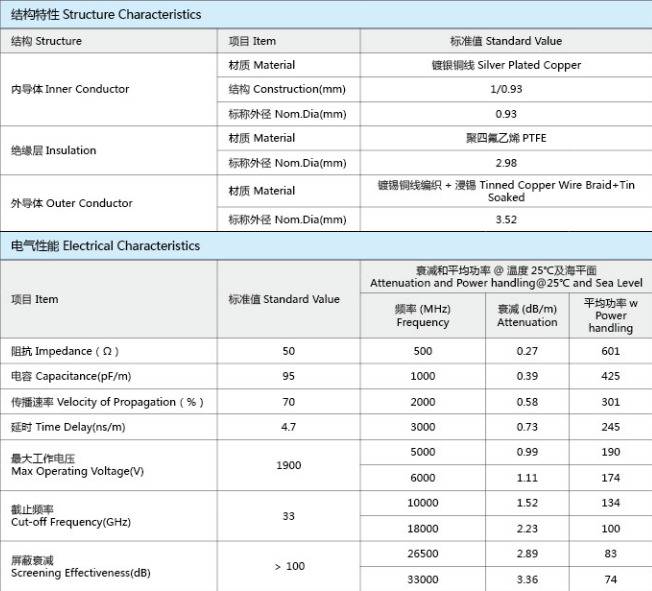Select the 1900 voltage value cell

coord(288,465)
